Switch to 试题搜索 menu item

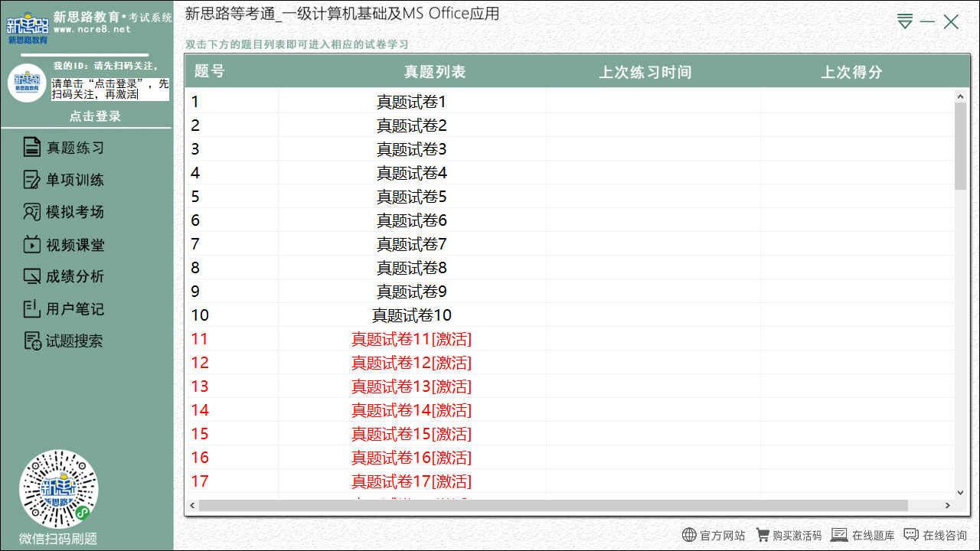point(74,341)
